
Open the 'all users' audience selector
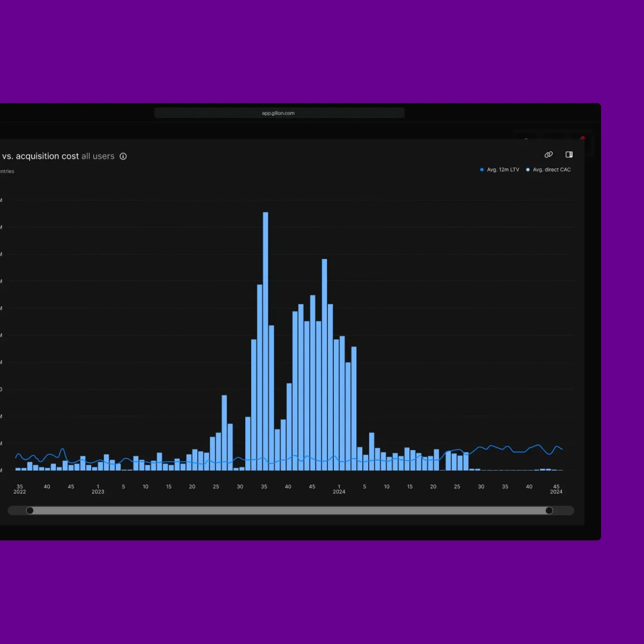pos(98,156)
